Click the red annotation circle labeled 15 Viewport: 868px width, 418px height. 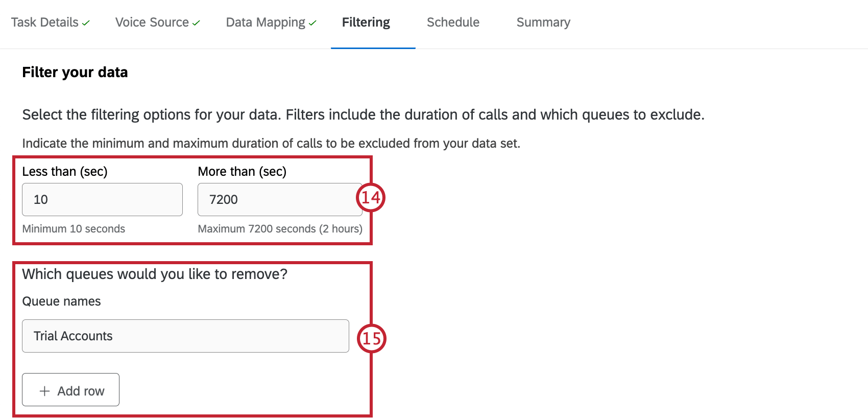click(x=372, y=338)
